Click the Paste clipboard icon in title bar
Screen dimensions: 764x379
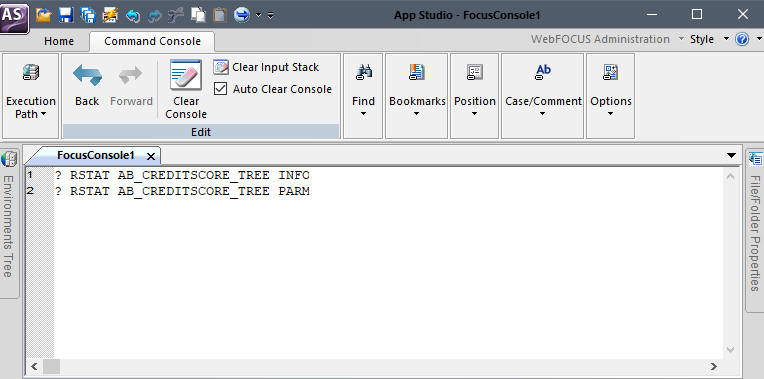[x=220, y=15]
